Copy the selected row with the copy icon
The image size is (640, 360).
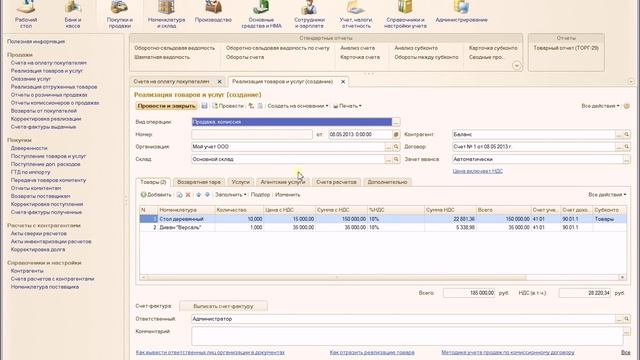tap(180, 195)
